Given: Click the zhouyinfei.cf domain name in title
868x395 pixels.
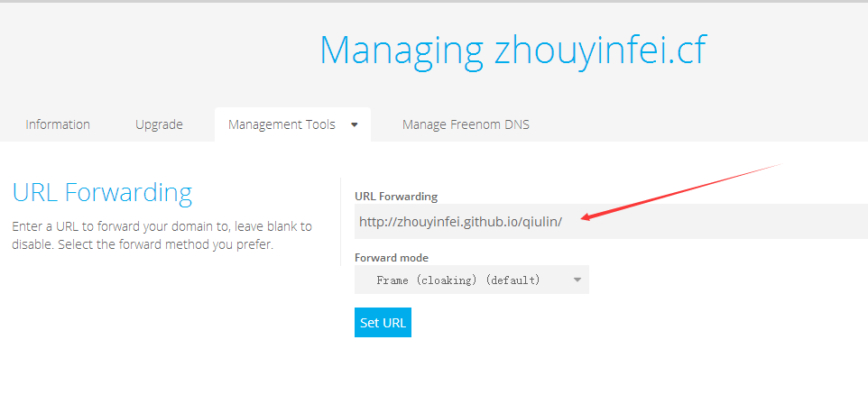Looking at the screenshot, I should (599, 50).
